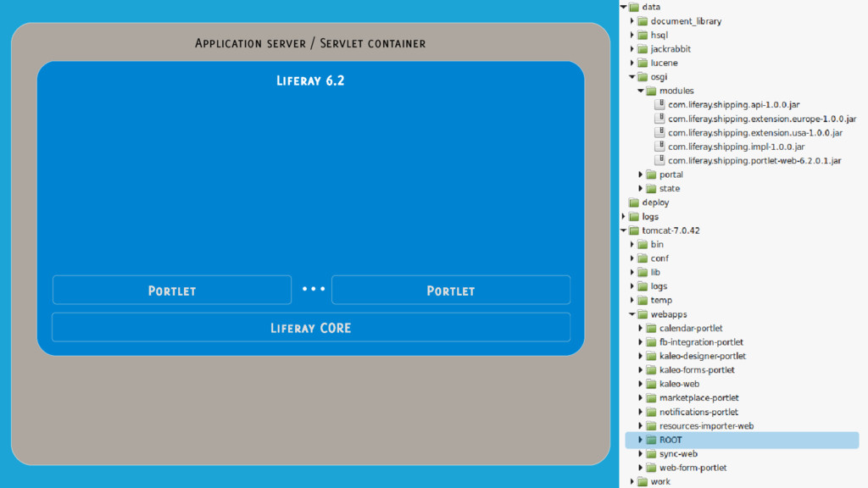
Task: Click the portal folder icon
Action: 652,175
